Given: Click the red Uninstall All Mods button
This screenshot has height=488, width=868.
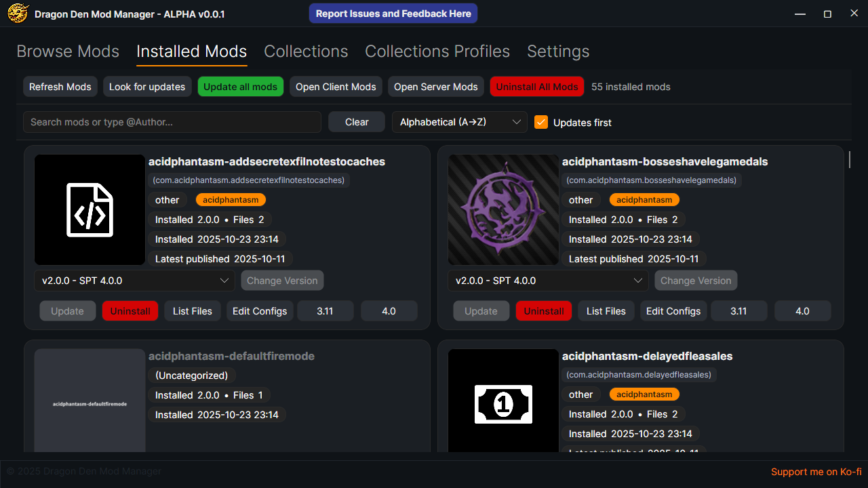Looking at the screenshot, I should pos(537,87).
